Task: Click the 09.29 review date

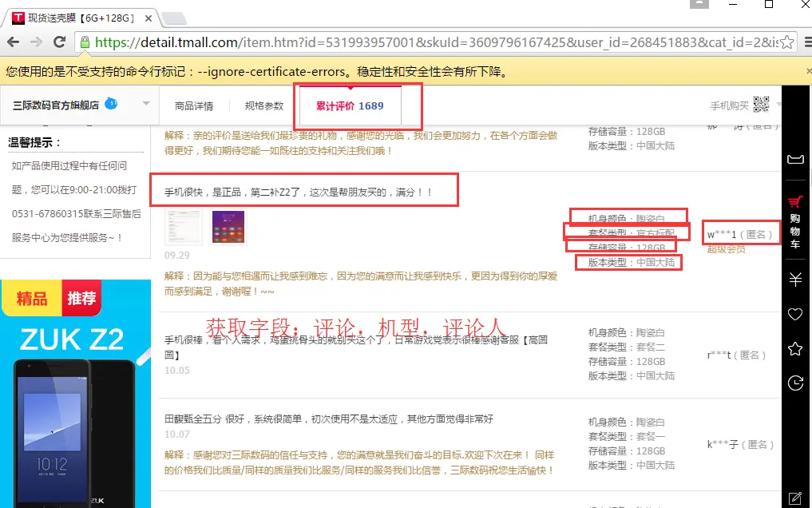Action: coord(177,256)
